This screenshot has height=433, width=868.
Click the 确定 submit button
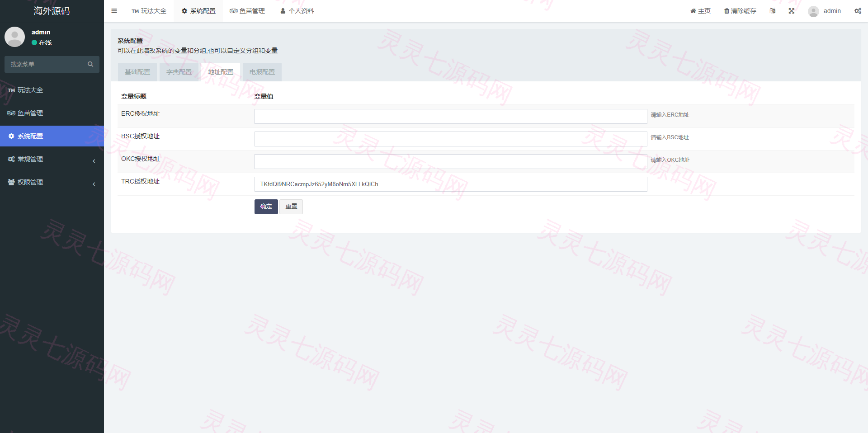click(266, 207)
